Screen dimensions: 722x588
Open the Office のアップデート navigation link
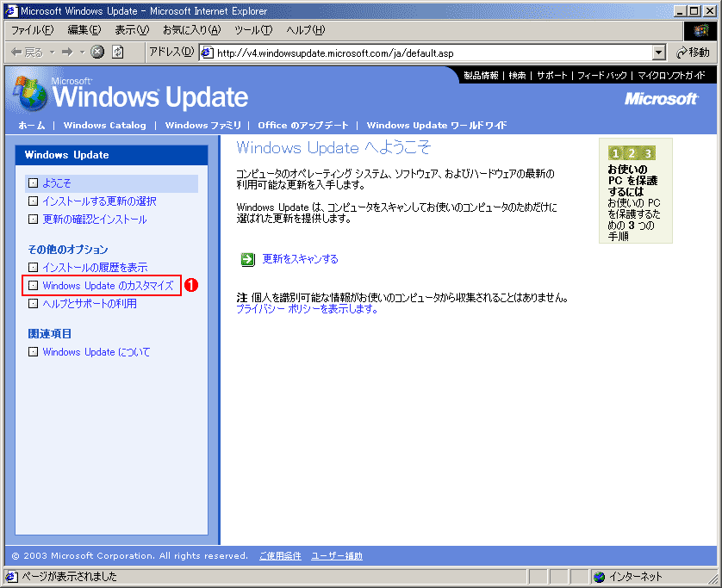303,125
